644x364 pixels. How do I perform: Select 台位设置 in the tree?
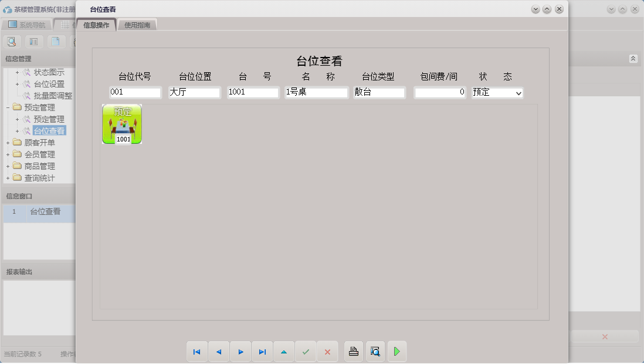tap(49, 85)
